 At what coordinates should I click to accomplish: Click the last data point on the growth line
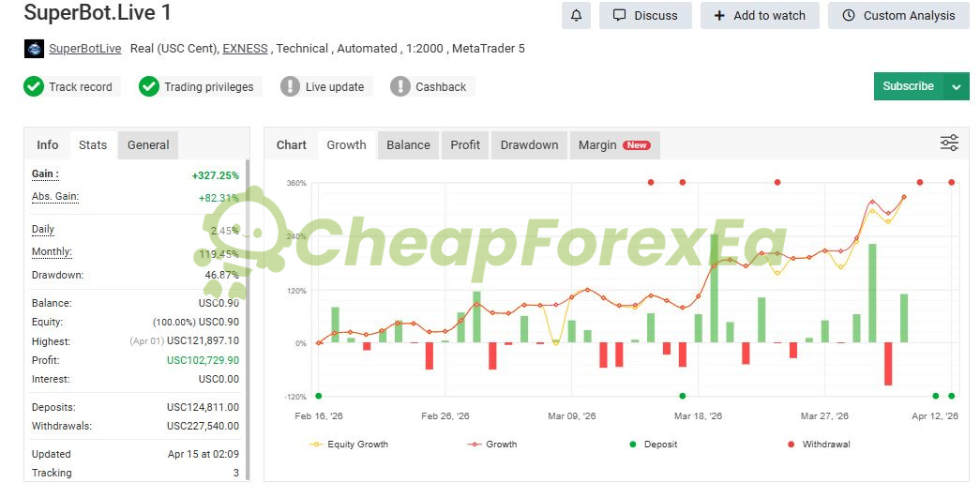click(904, 197)
